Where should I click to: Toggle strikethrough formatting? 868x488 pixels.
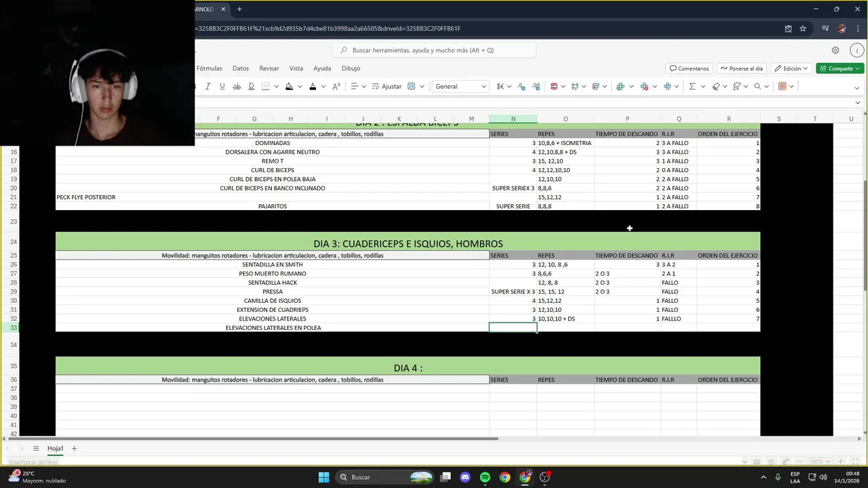click(237, 87)
